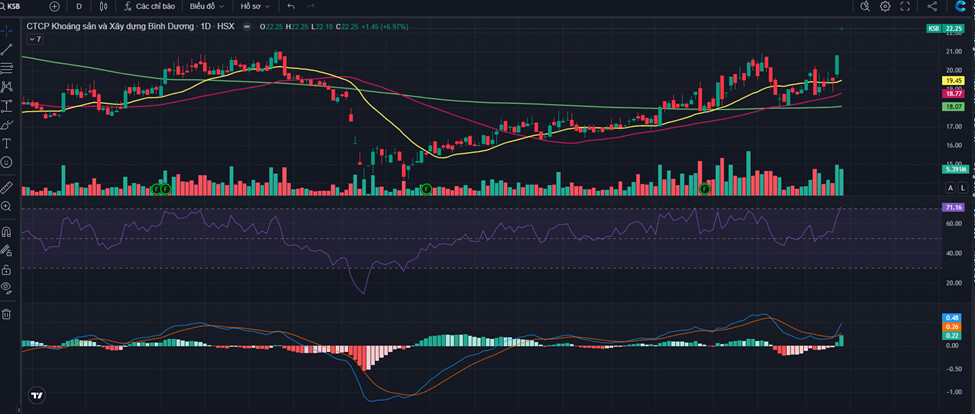Select the trend line drawing tool
The height and width of the screenshot is (414, 975).
tap(6, 50)
